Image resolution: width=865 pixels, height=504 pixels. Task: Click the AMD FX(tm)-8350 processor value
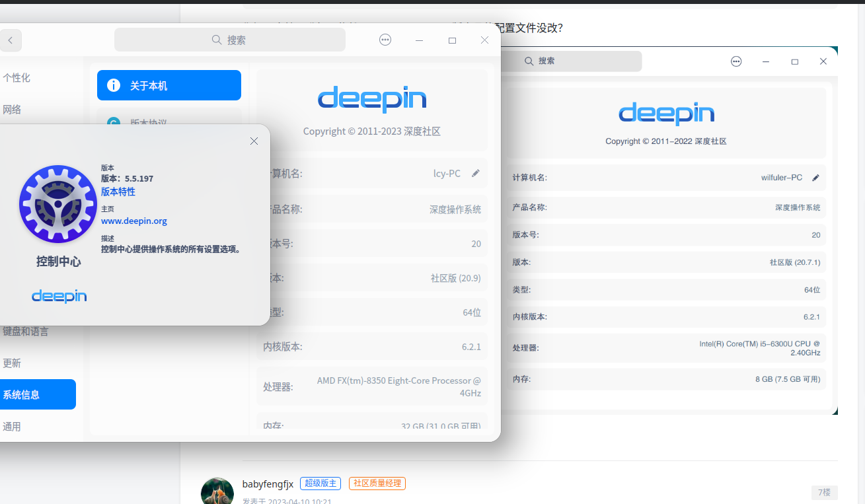[399, 386]
